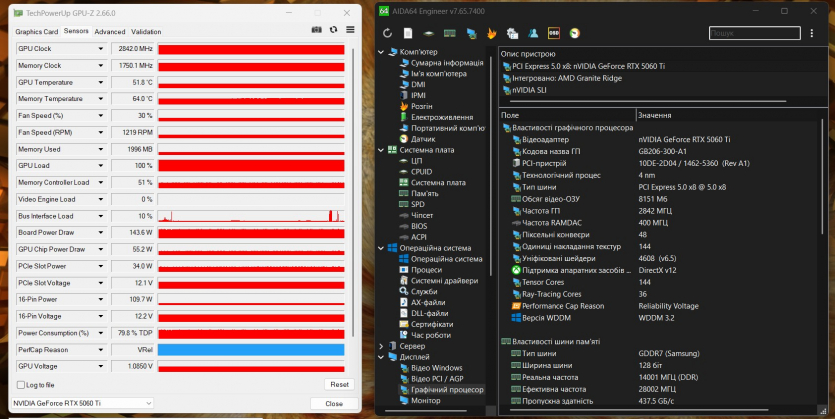Open the graphics card selector dropdown
This screenshot has width=835, height=419.
(x=84, y=403)
